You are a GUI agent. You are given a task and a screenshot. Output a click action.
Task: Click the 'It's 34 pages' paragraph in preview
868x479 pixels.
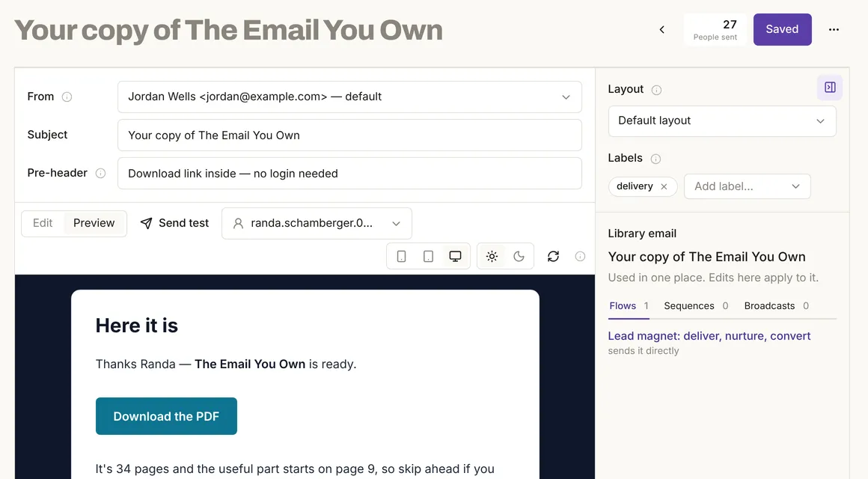click(x=295, y=469)
